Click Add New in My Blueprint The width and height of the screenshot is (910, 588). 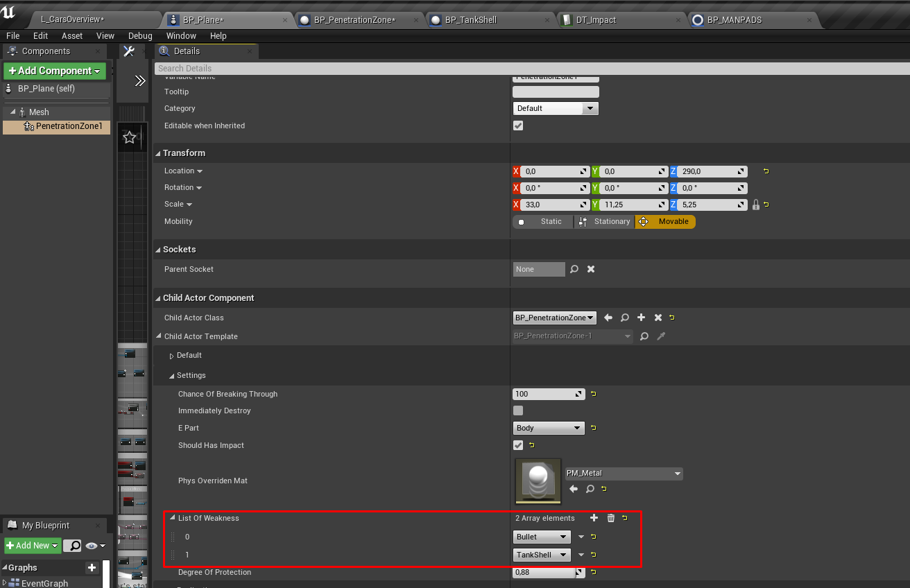(x=32, y=546)
